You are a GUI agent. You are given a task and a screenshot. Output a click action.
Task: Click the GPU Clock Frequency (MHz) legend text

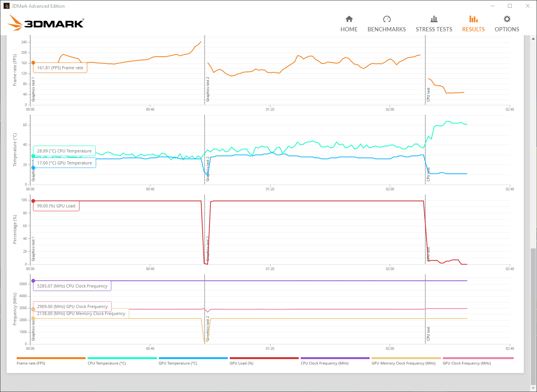pyautogui.click(x=467, y=363)
